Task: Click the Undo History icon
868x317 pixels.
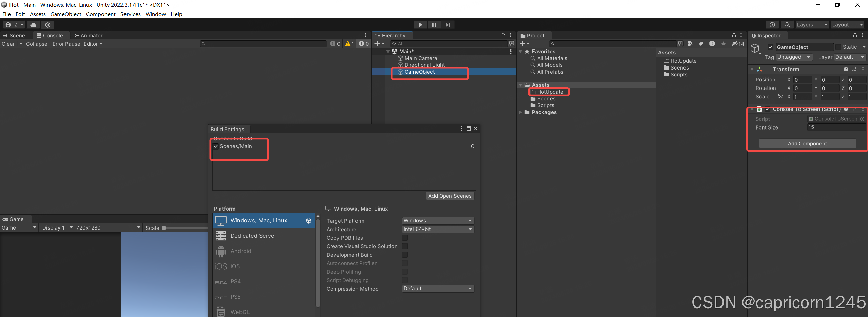Action: (772, 25)
